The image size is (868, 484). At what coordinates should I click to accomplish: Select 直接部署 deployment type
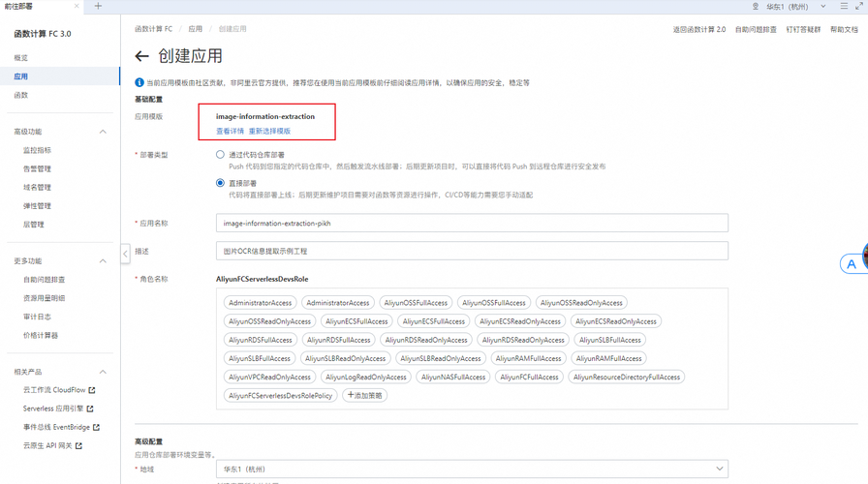click(220, 183)
